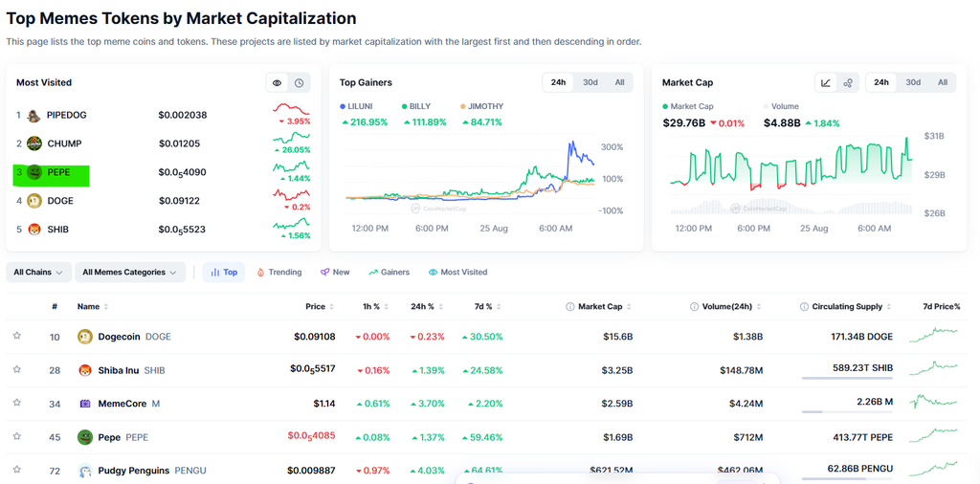Click the eye icon in Most Visited
Image resolution: width=980 pixels, height=484 pixels.
click(277, 83)
